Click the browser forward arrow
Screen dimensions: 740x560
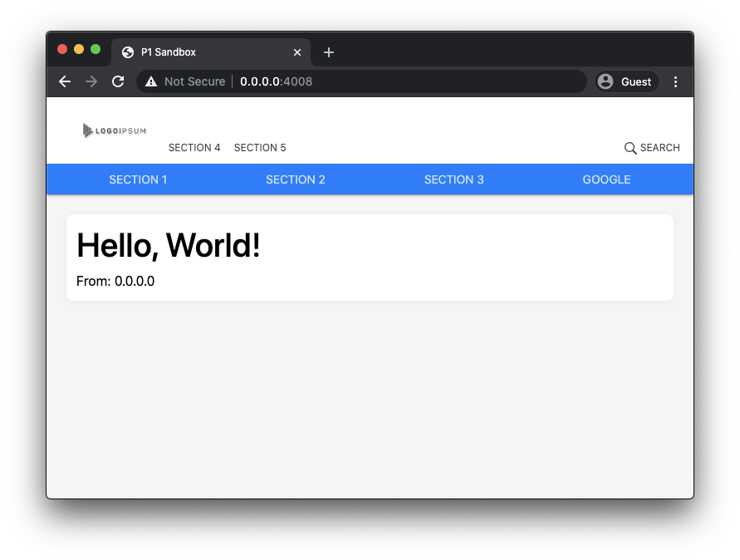coord(91,81)
